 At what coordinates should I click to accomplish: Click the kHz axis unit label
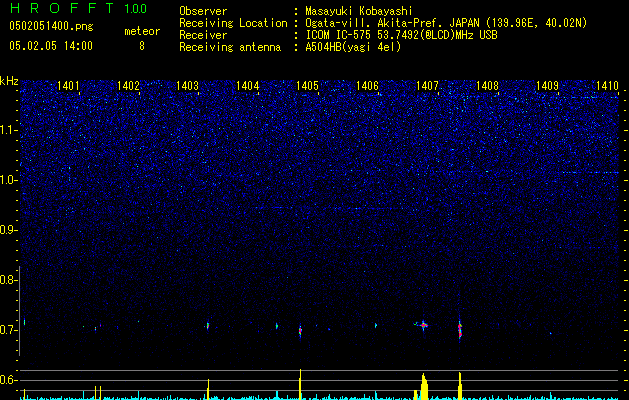pyautogui.click(x=9, y=81)
